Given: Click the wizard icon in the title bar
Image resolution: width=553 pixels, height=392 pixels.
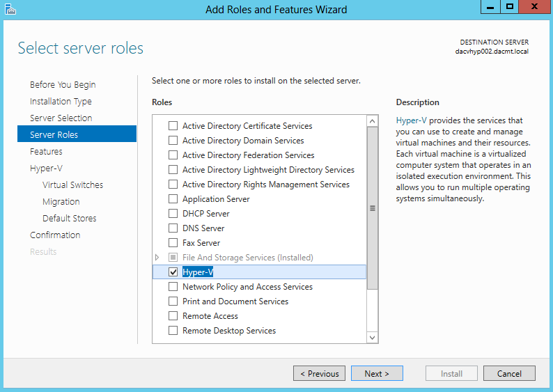Looking at the screenshot, I should tap(10, 9).
